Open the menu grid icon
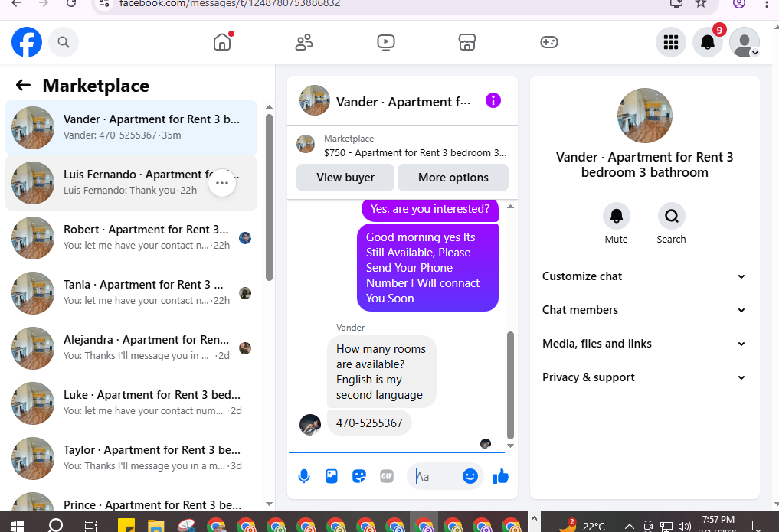Image resolution: width=779 pixels, height=532 pixels. 671,42
